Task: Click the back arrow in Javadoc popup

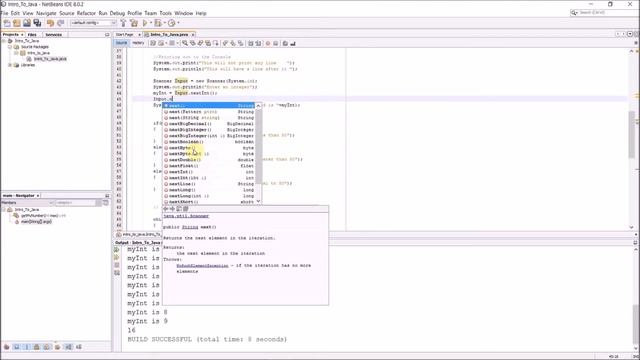Action: (166, 209)
